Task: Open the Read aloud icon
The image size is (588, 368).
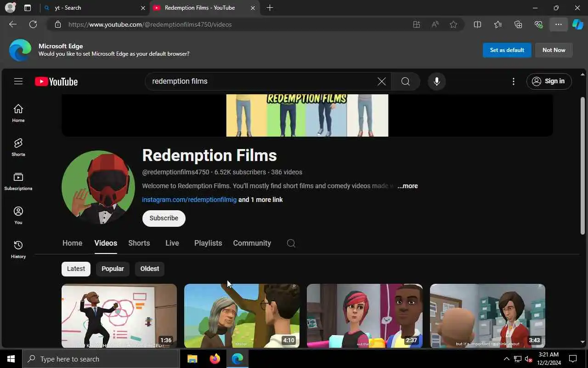Action: [435, 24]
